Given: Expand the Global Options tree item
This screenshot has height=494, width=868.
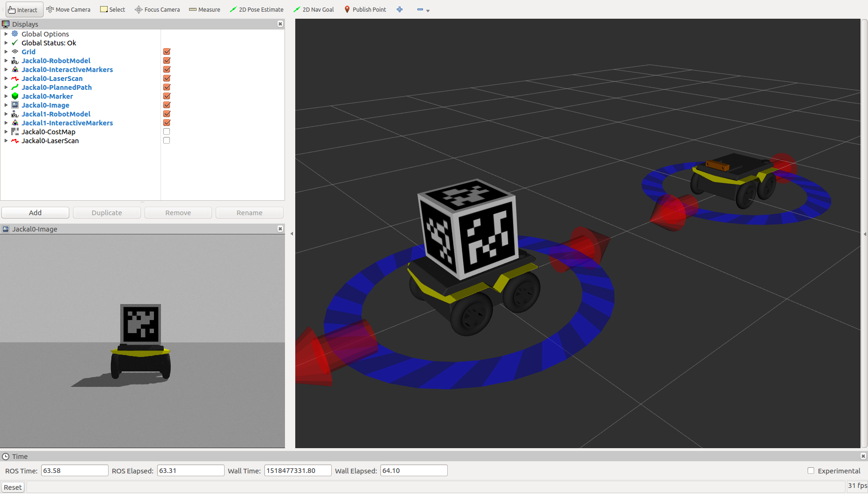Looking at the screenshot, I should (6, 34).
